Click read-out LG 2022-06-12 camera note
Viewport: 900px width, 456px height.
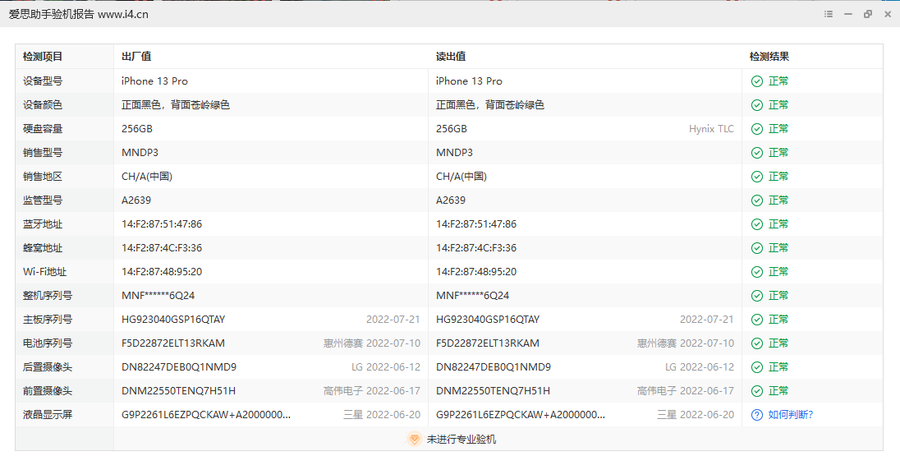coord(699,367)
